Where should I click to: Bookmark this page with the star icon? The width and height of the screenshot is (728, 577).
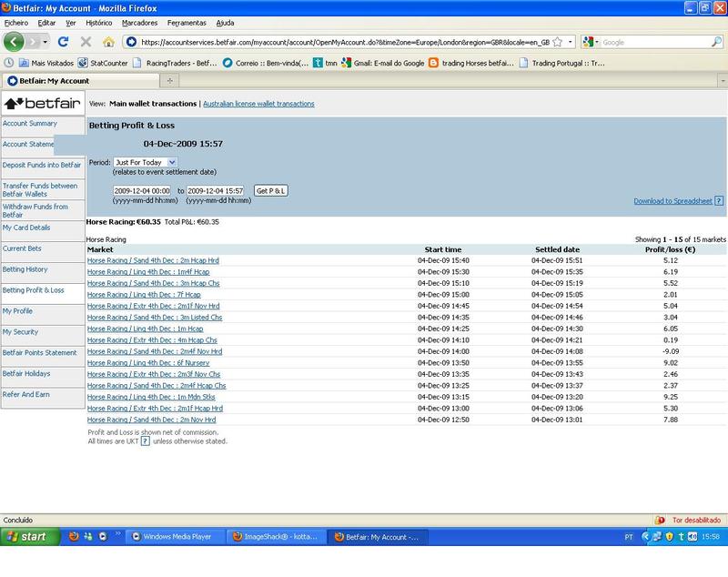[558, 42]
